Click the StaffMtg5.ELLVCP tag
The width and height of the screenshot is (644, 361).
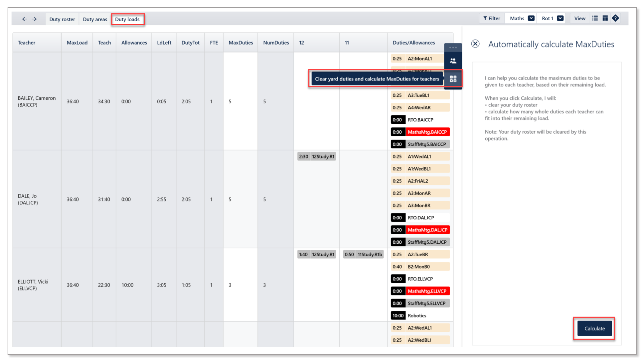(x=420, y=304)
